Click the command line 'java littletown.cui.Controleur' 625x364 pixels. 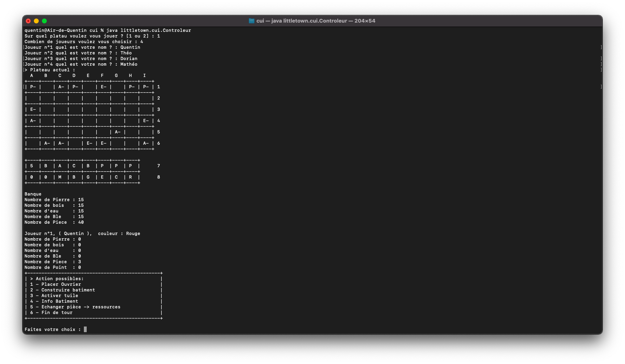point(149,30)
